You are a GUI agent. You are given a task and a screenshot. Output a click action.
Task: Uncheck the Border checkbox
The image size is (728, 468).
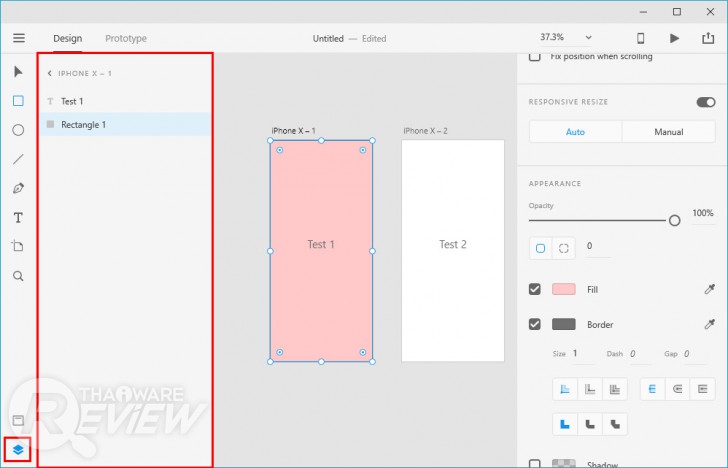534,324
